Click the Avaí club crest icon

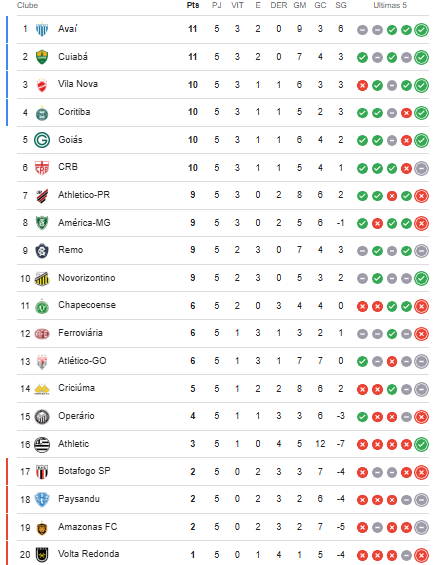(42, 29)
